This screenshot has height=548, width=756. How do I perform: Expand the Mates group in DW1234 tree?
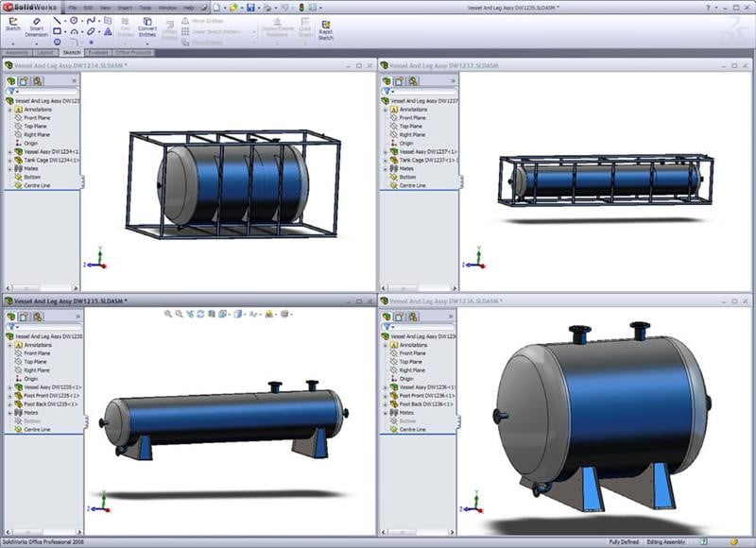(9, 169)
